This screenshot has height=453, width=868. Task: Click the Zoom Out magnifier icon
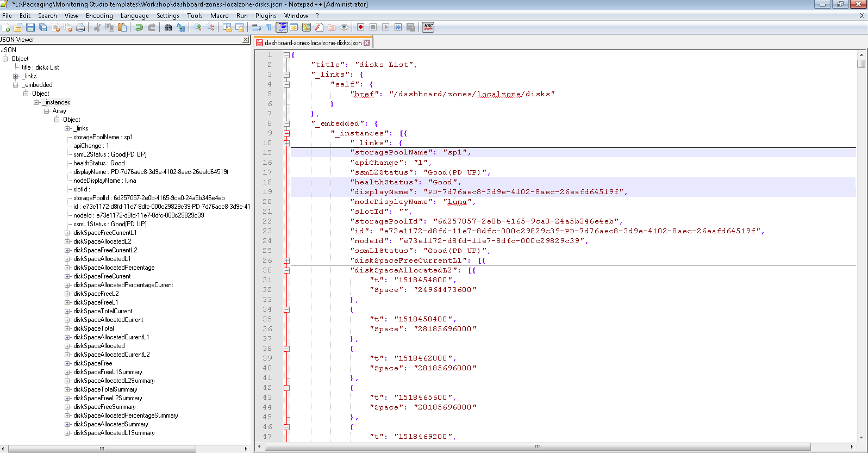pos(210,27)
